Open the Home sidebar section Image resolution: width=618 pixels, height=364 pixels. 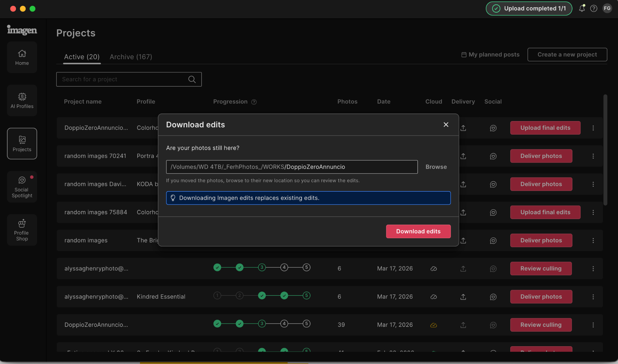pos(22,57)
